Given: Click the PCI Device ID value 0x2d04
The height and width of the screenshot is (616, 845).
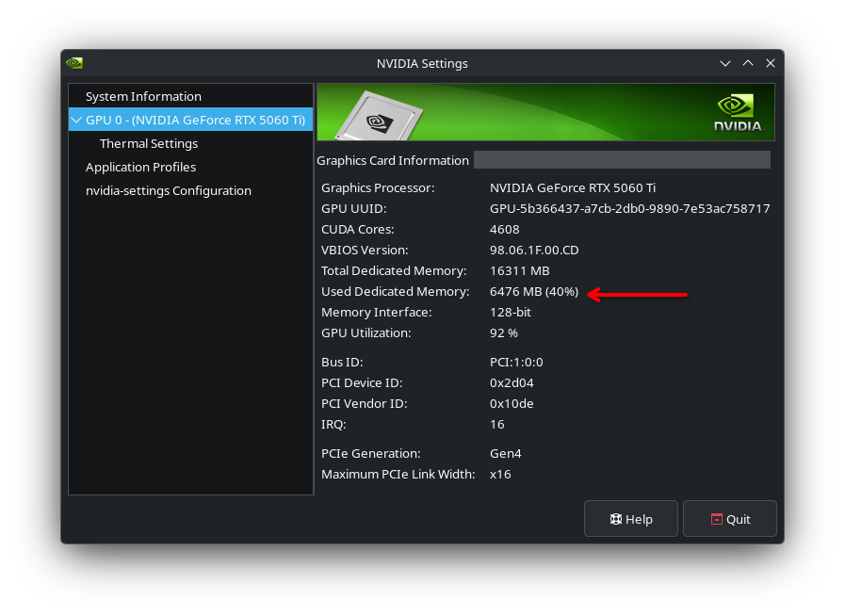Looking at the screenshot, I should [512, 383].
